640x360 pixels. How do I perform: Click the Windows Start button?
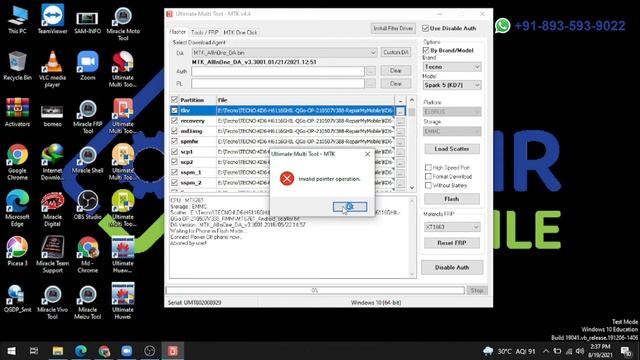coord(11,351)
